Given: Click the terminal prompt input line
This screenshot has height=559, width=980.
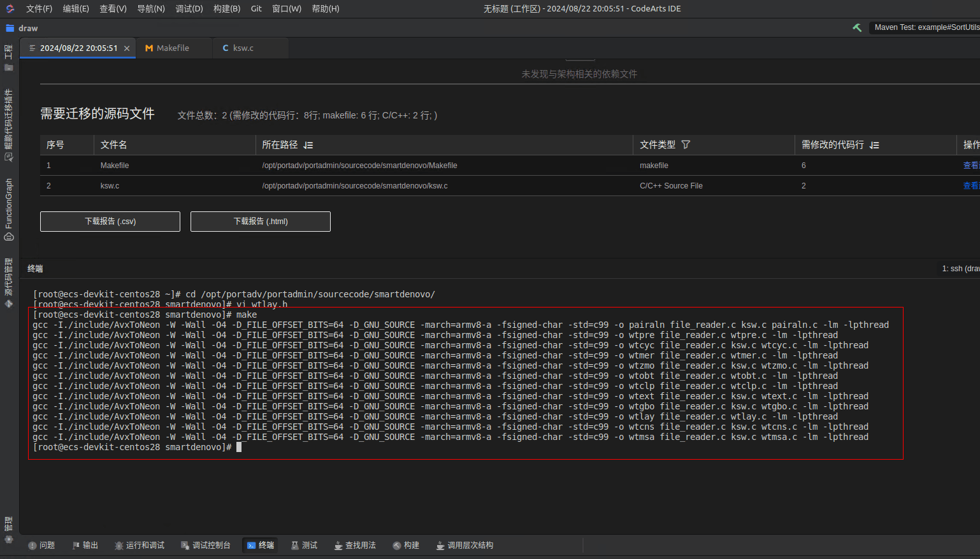Looking at the screenshot, I should [137, 448].
